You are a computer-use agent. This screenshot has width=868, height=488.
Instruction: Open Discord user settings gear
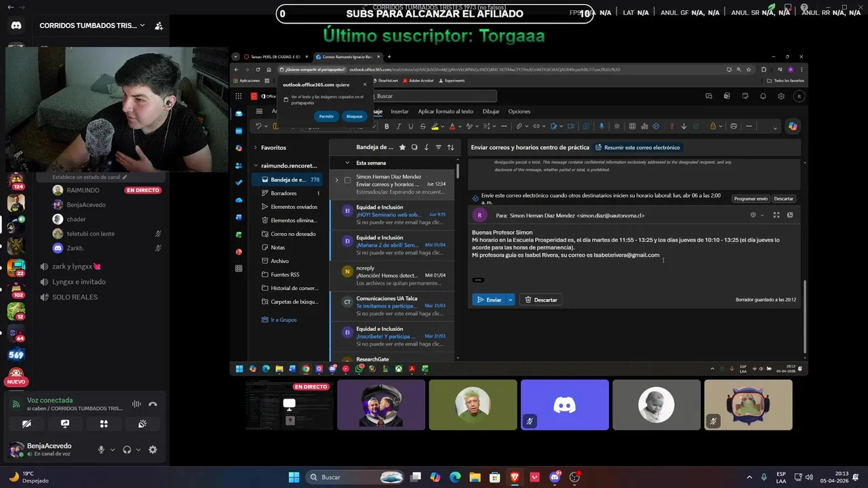[x=153, y=449]
